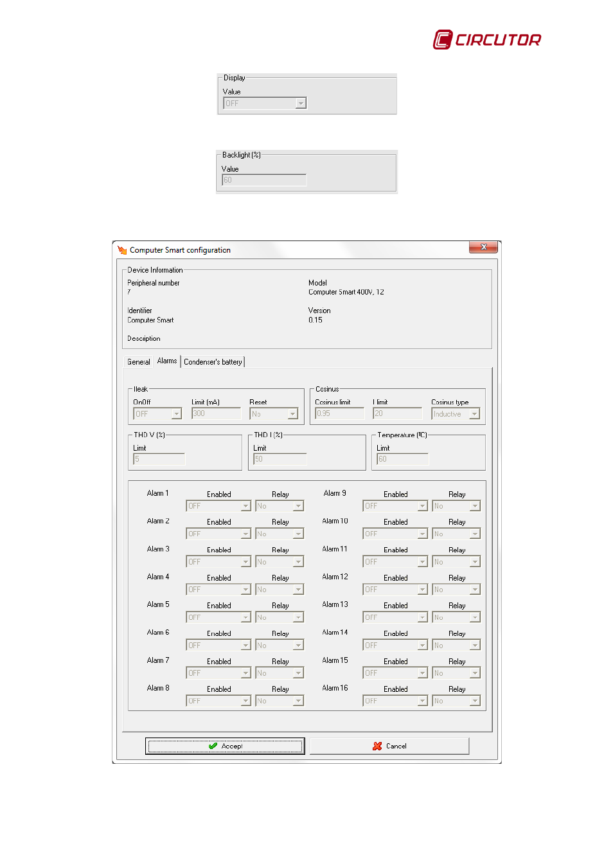The image size is (613, 868).
Task: Click the Ileak Limit (mA) field
Action: pyautogui.click(x=216, y=413)
